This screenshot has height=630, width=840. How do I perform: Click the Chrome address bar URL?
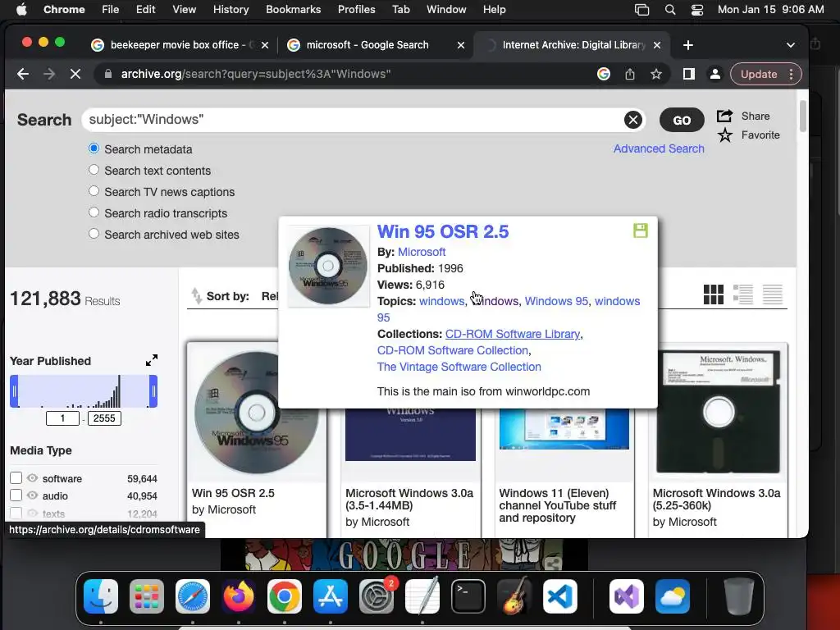click(256, 74)
